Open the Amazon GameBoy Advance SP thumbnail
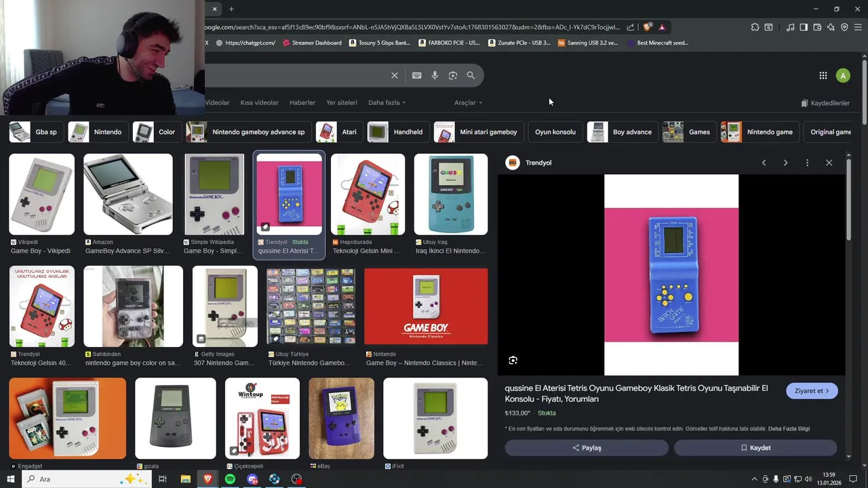The width and height of the screenshot is (868, 488). (128, 194)
